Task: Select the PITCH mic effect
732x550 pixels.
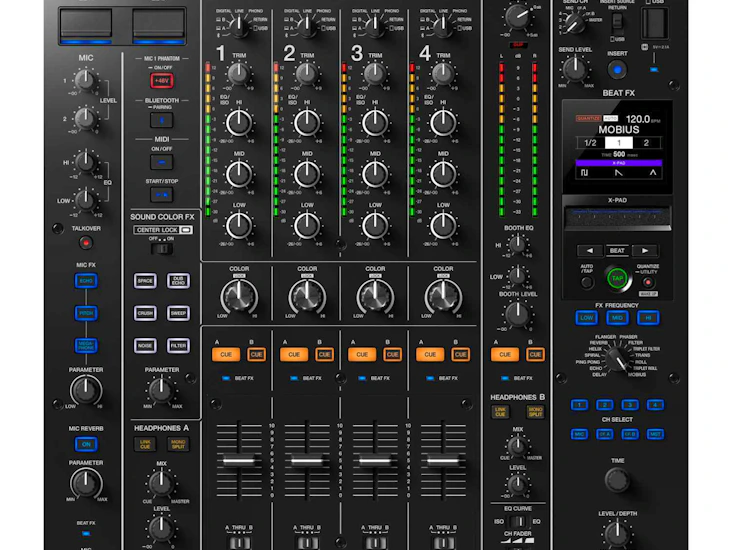Action: click(x=86, y=313)
